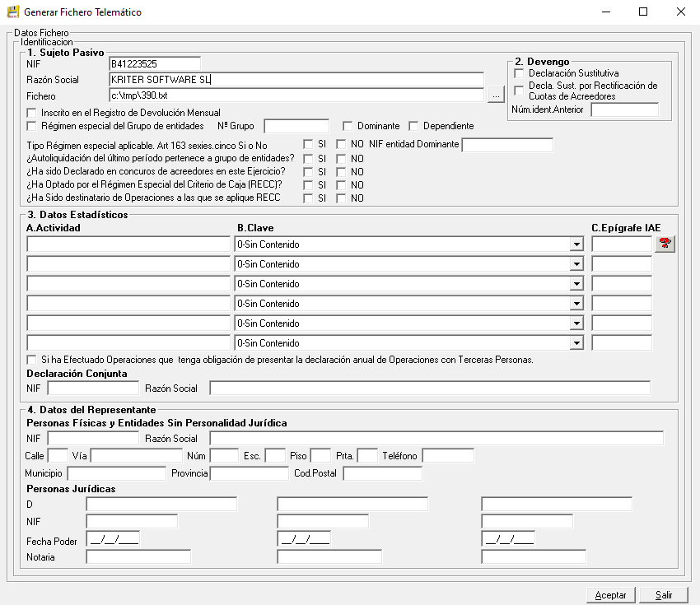Select NO for Autoliquidación del último período
This screenshot has width=700, height=605.
click(x=341, y=159)
